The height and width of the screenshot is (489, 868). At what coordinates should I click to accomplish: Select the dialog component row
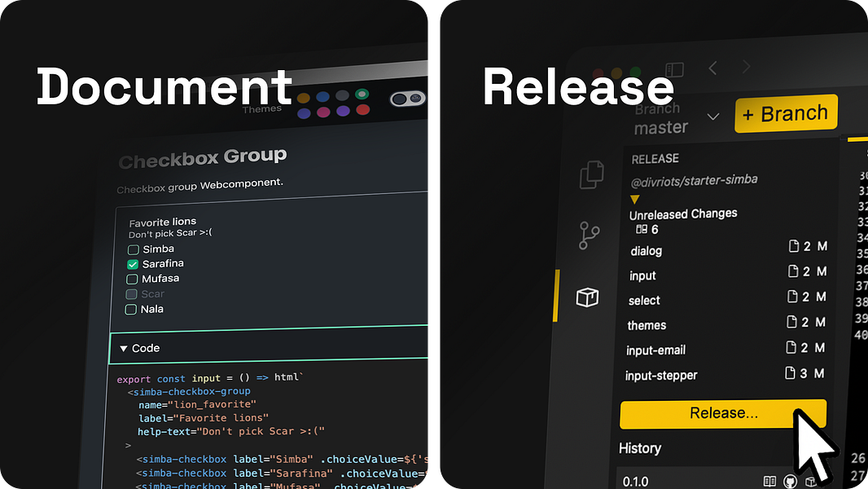coord(729,249)
